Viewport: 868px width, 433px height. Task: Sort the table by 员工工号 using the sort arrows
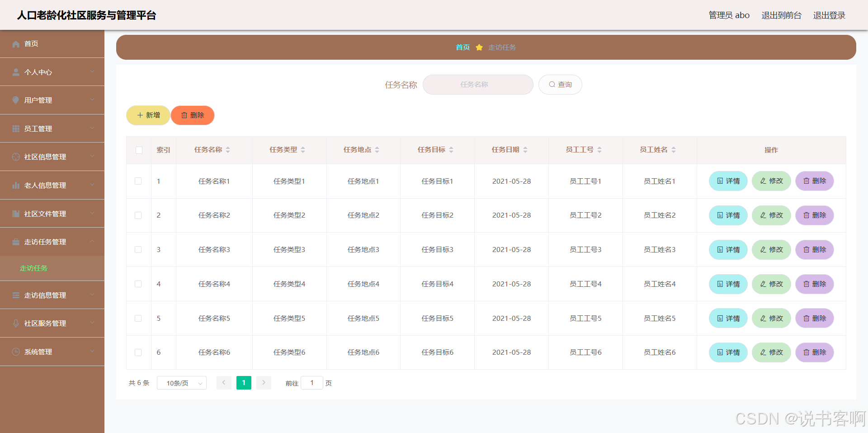(599, 150)
